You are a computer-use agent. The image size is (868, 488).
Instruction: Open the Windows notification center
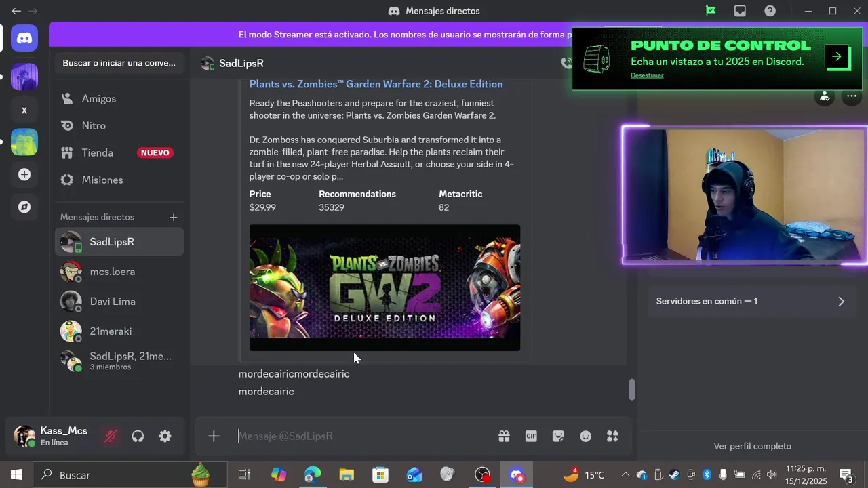tap(846, 474)
